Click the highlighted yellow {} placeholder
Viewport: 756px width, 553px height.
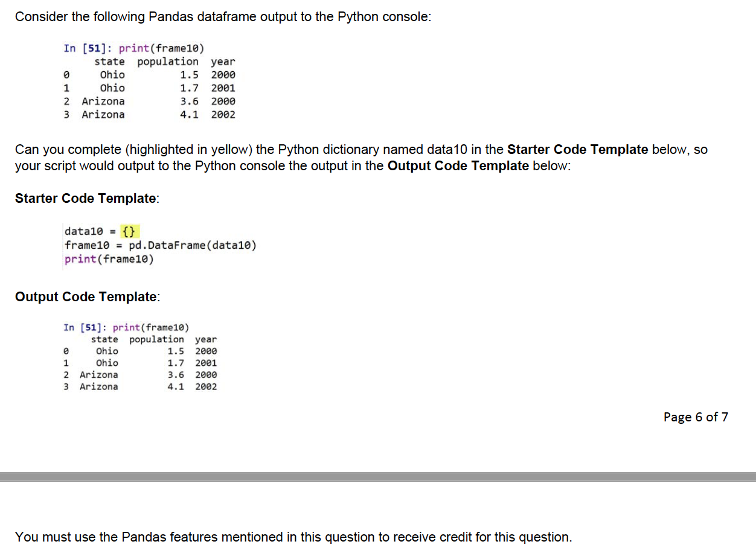point(129,231)
